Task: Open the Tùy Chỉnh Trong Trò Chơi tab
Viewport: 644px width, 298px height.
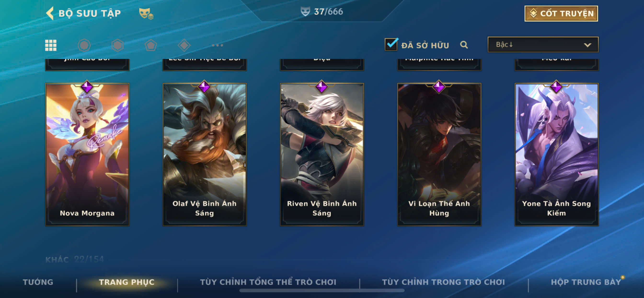Action: tap(443, 282)
